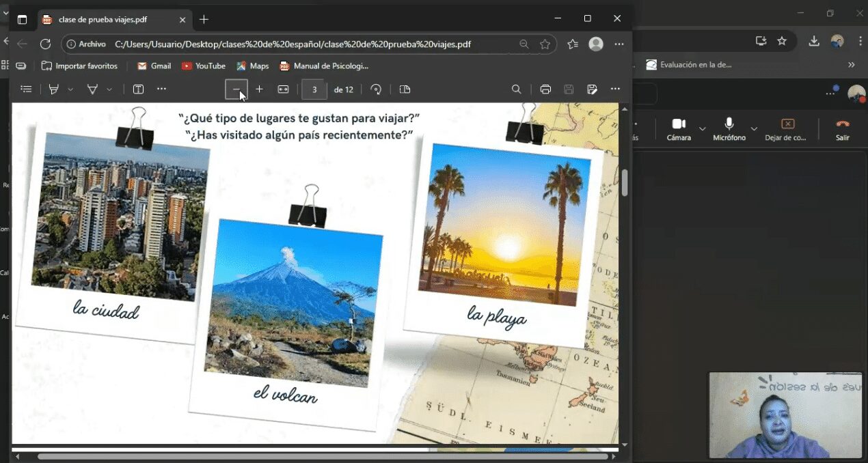Open the table of contents panel
Viewport: 868px width, 463px height.
click(x=26, y=89)
